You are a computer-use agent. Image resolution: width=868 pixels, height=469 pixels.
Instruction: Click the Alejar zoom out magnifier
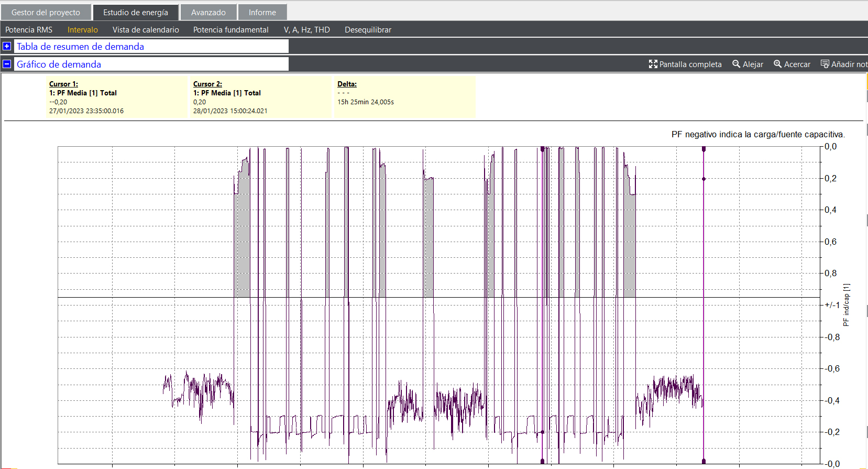coord(737,64)
